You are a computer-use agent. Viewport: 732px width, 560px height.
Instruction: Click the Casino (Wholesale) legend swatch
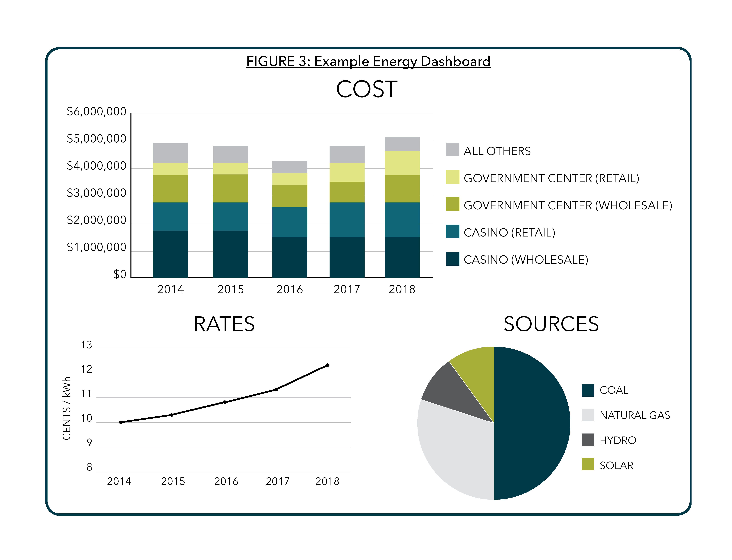pyautogui.click(x=452, y=259)
